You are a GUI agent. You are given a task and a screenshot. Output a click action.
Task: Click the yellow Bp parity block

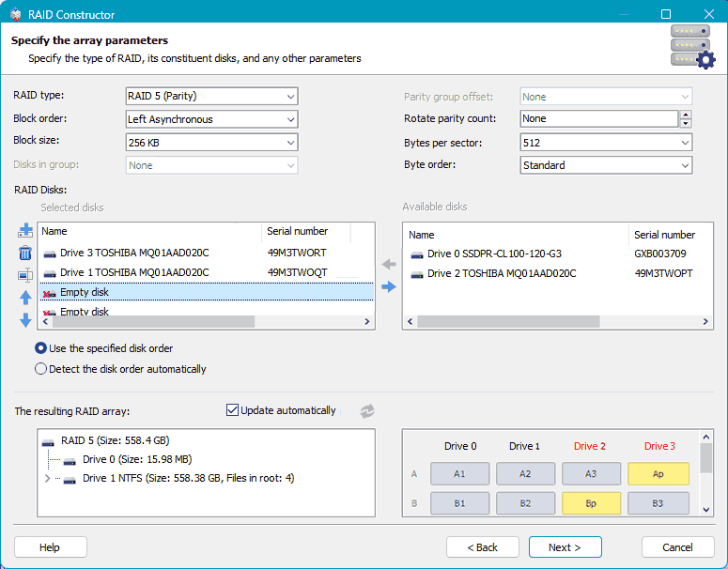click(x=591, y=503)
